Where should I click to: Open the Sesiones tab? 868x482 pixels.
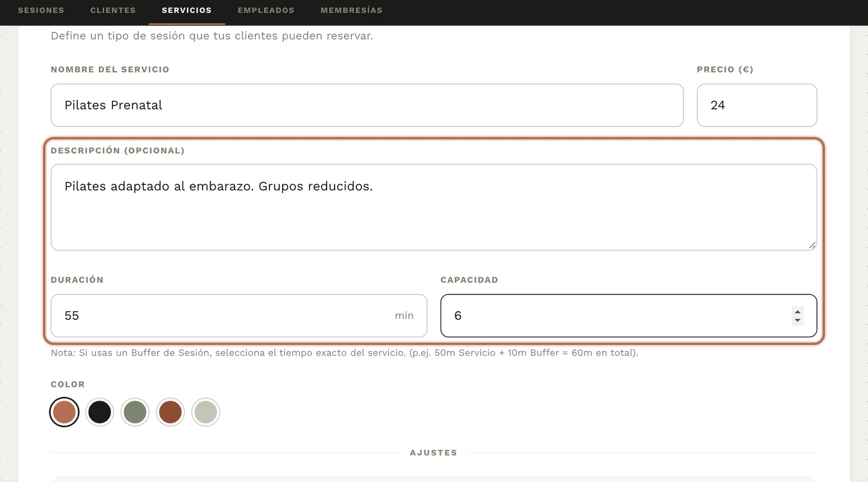point(41,10)
